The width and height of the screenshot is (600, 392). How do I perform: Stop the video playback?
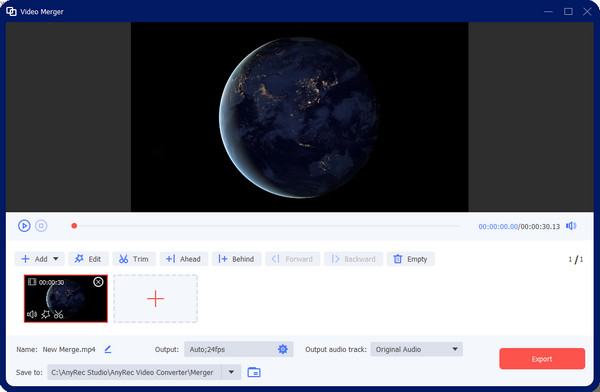[x=41, y=226]
